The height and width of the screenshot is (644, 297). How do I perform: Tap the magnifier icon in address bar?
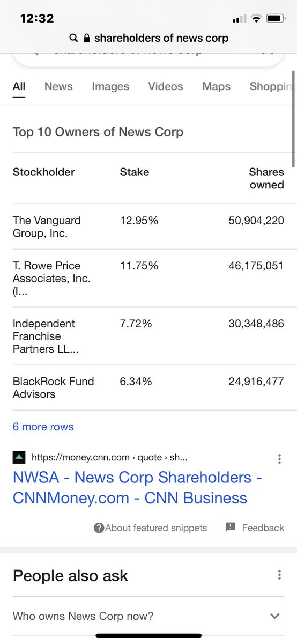[74, 38]
